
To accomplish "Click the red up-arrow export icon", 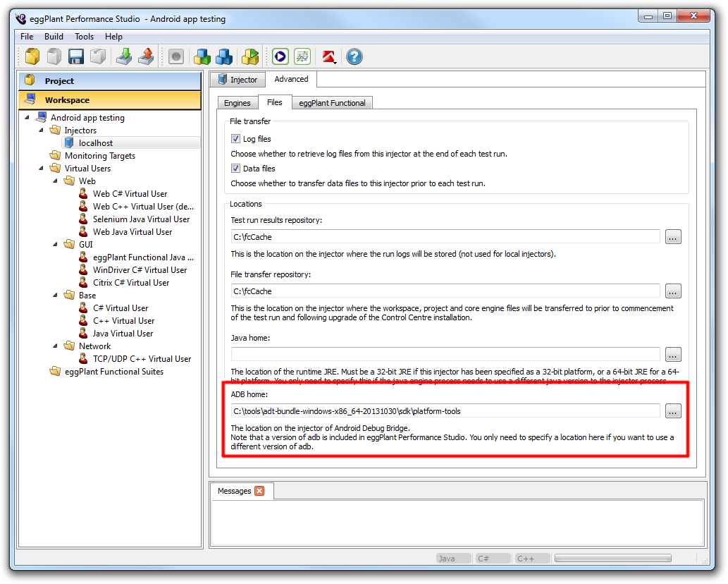I will click(x=146, y=56).
